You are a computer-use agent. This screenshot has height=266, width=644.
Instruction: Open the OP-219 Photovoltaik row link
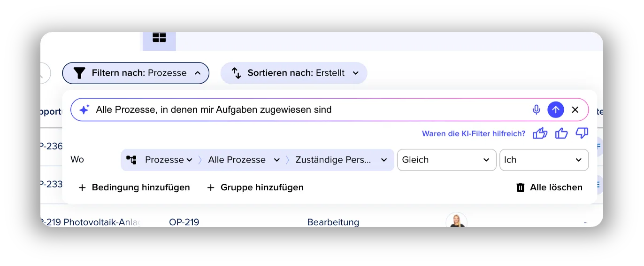(x=92, y=222)
